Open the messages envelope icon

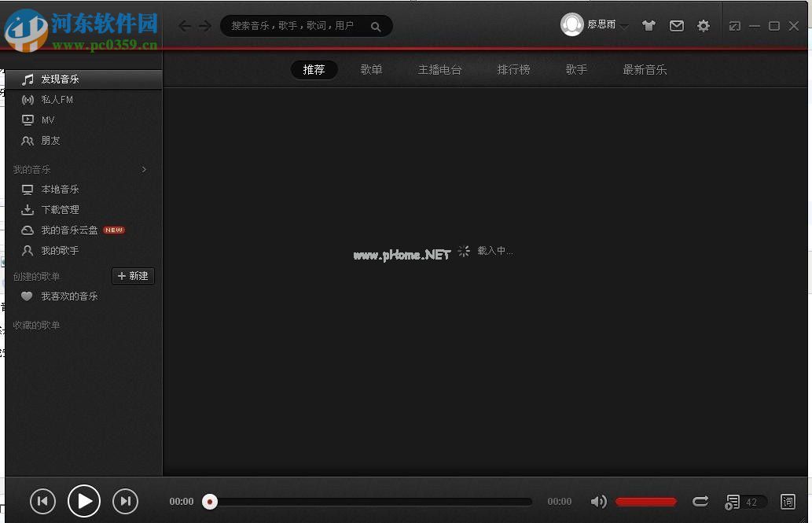point(676,26)
